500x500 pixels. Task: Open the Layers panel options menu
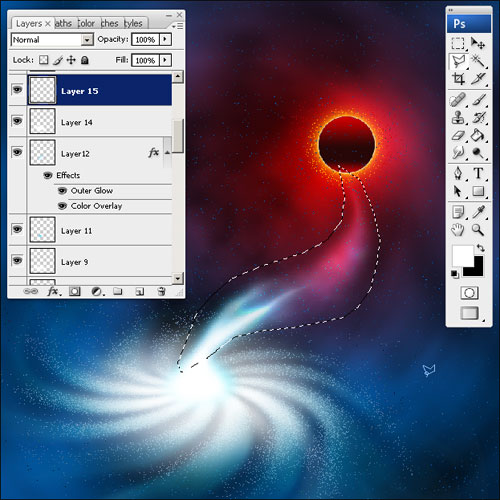pos(177,26)
